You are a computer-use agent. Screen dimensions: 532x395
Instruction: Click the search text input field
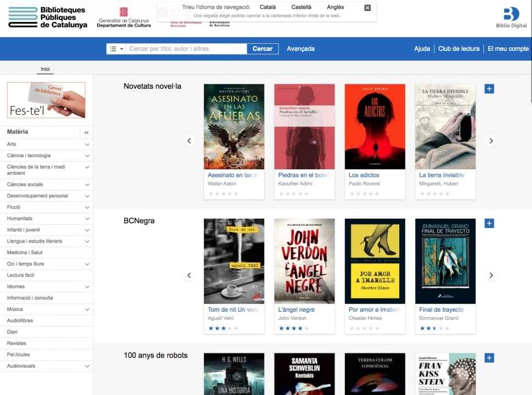(186, 49)
